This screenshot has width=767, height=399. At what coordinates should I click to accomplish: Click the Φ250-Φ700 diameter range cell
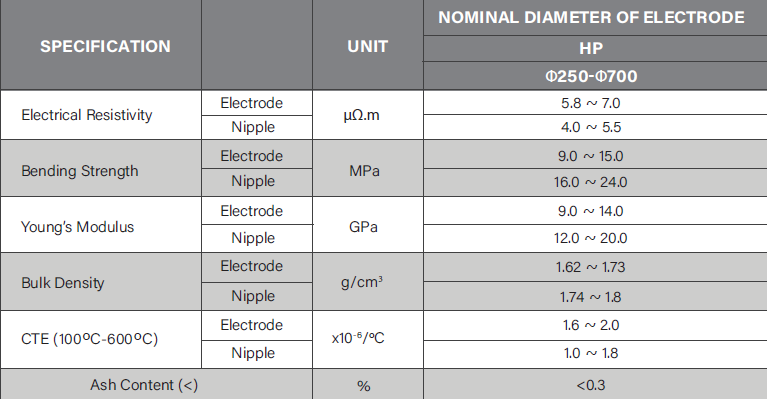(591, 76)
